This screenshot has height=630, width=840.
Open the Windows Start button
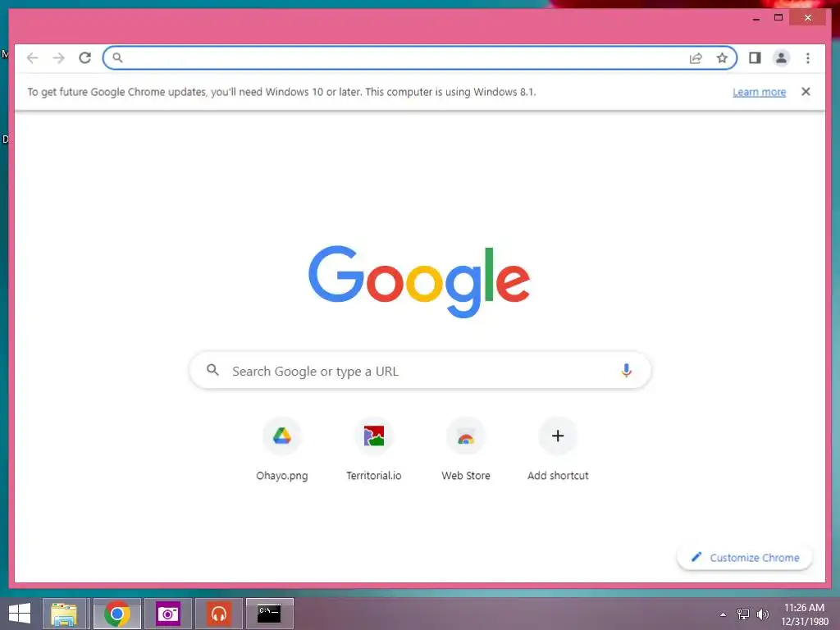tap(20, 614)
